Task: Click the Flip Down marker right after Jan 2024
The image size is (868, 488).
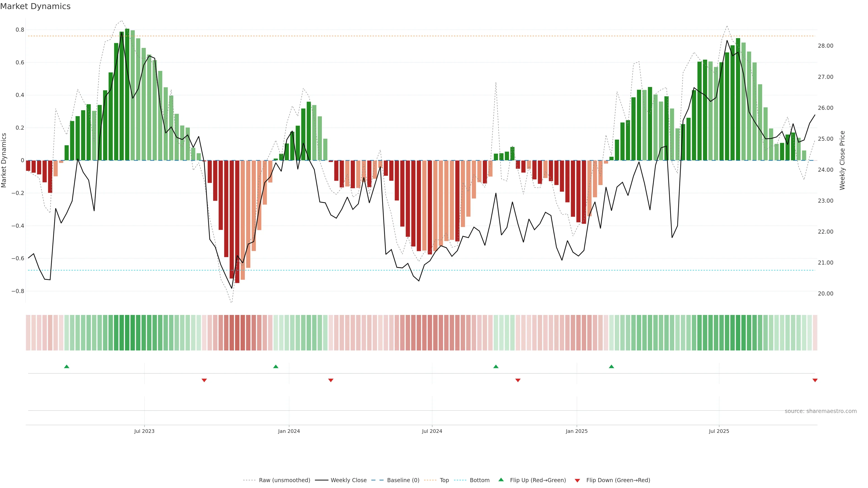Action: click(x=330, y=380)
